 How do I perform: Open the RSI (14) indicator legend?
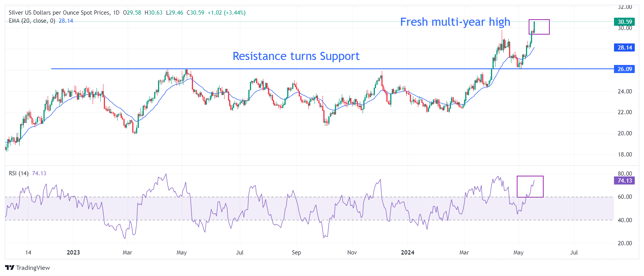[x=18, y=173]
